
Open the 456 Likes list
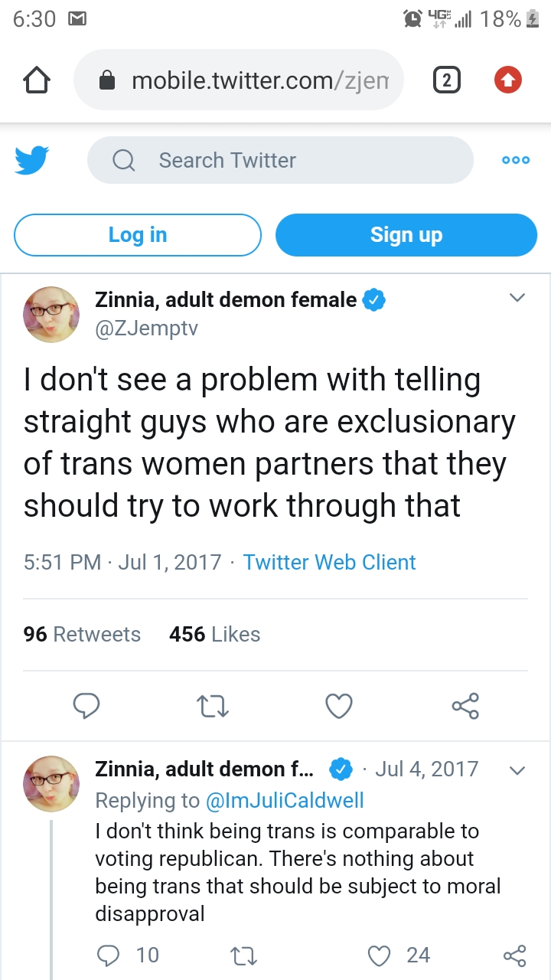coord(214,634)
